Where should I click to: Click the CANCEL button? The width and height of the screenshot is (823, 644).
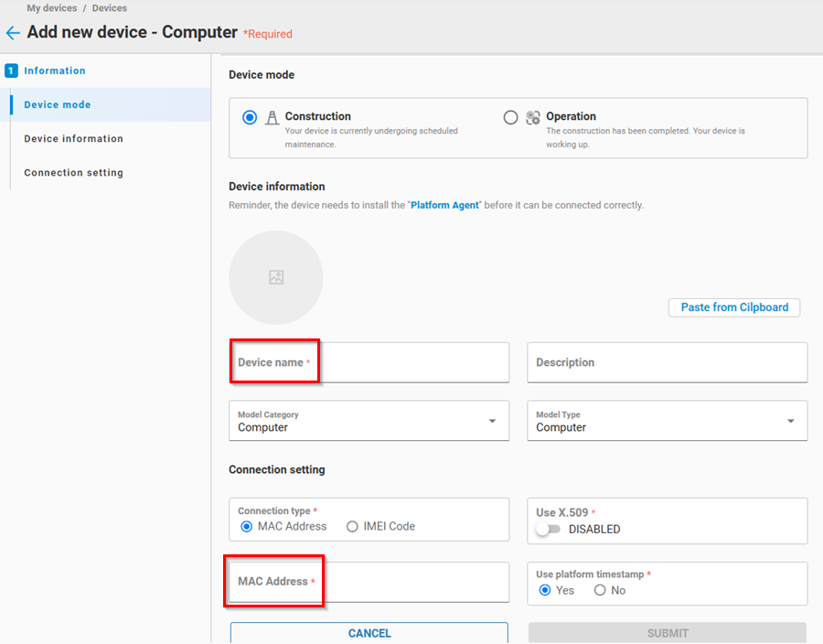pos(369,633)
